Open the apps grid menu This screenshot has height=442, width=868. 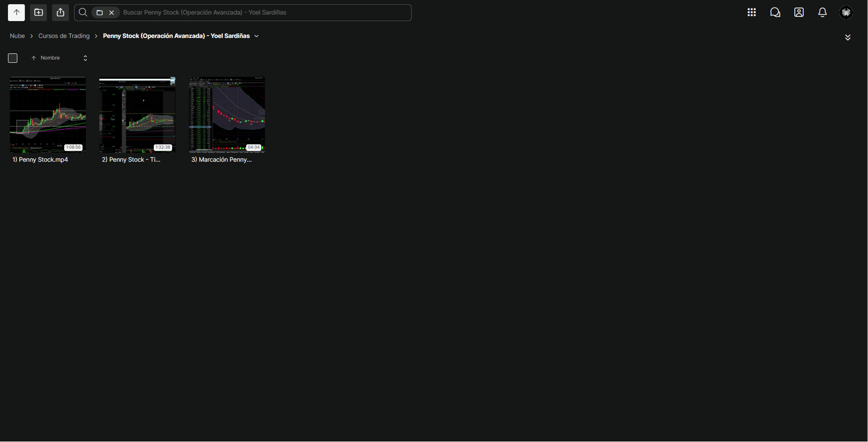pos(752,13)
